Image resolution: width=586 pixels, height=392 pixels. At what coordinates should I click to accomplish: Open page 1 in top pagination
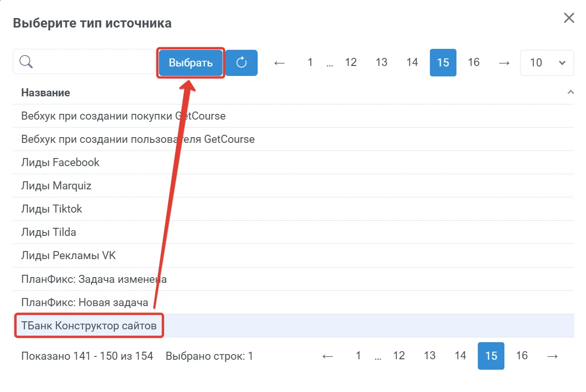310,62
